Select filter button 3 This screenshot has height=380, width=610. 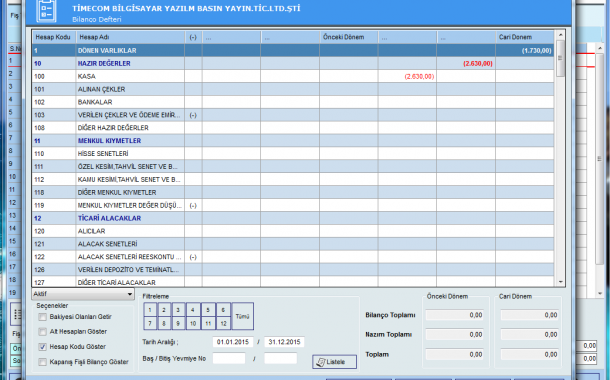tap(178, 310)
